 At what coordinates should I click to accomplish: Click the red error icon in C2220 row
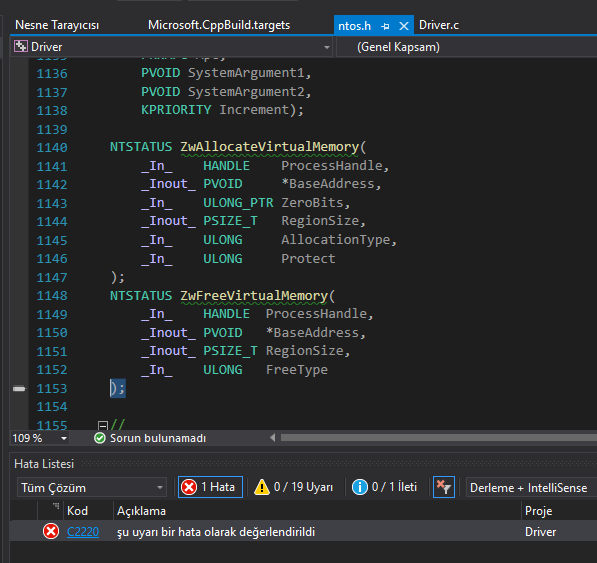click(51, 531)
